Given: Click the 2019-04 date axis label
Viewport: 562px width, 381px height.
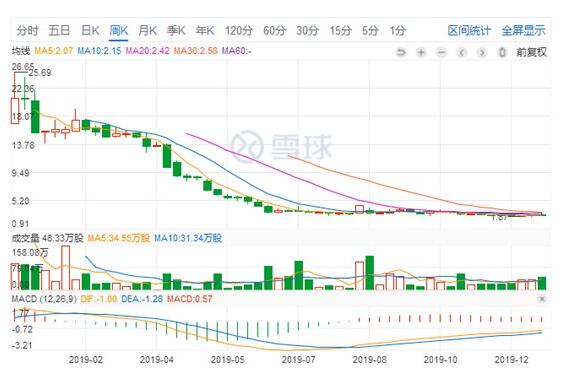Looking at the screenshot, I should click(157, 359).
